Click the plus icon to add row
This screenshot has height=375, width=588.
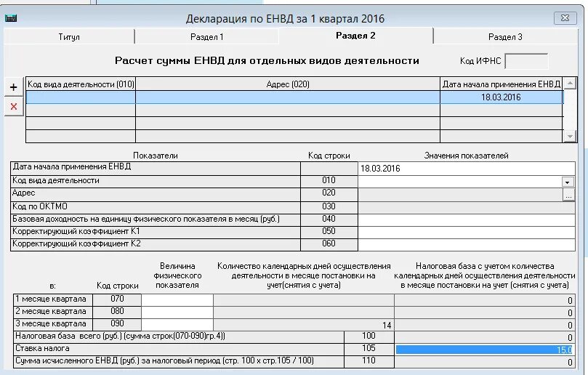(x=14, y=87)
